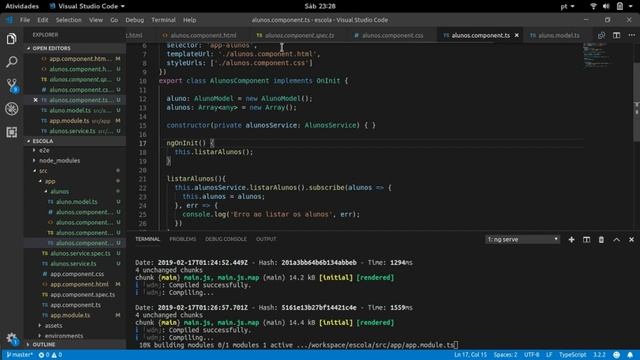Switch to the Debug Console tab

[226, 239]
